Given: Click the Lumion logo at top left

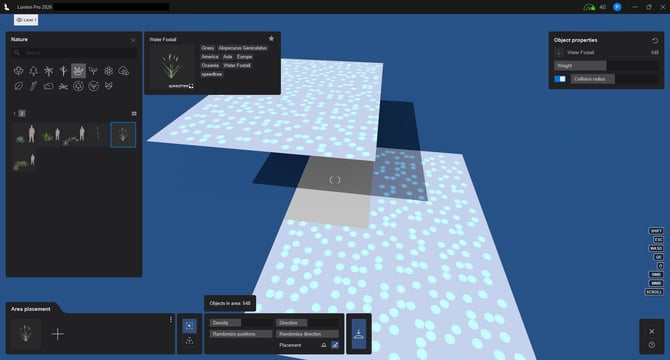Looking at the screenshot, I should coord(7,7).
